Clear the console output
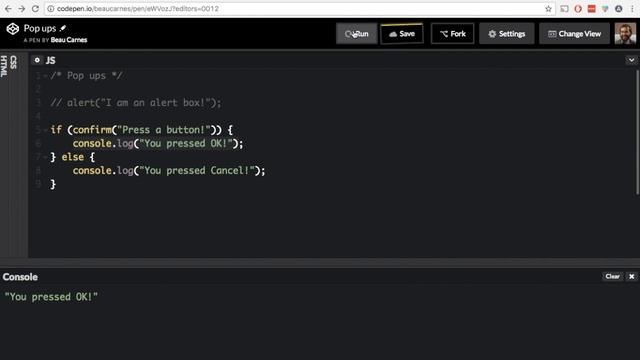 click(613, 276)
